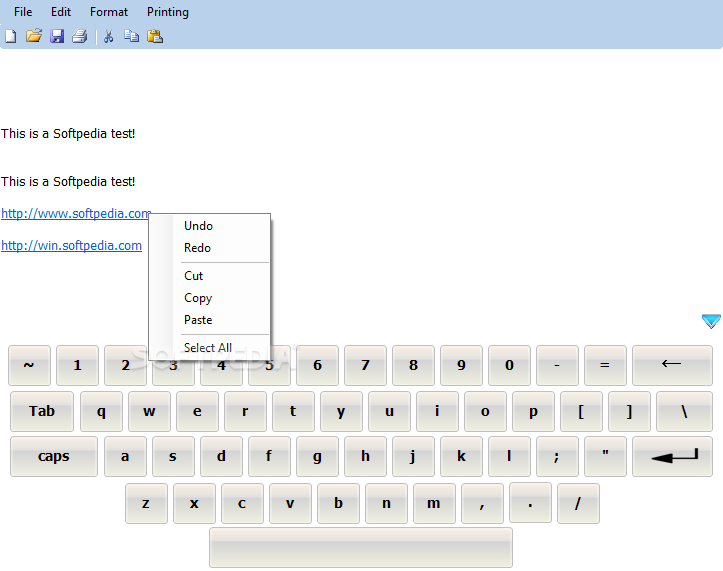
Task: Tap the backslash \ key
Action: pos(684,411)
